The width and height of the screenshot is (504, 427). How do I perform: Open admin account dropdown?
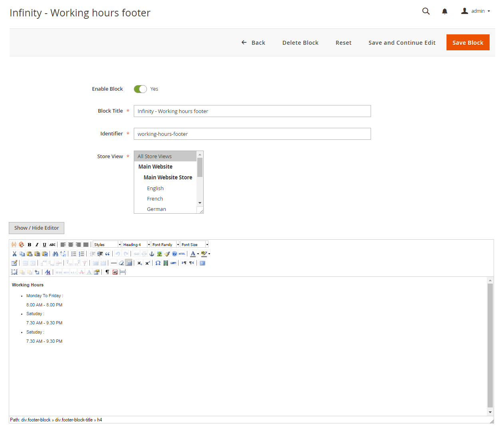click(x=476, y=11)
